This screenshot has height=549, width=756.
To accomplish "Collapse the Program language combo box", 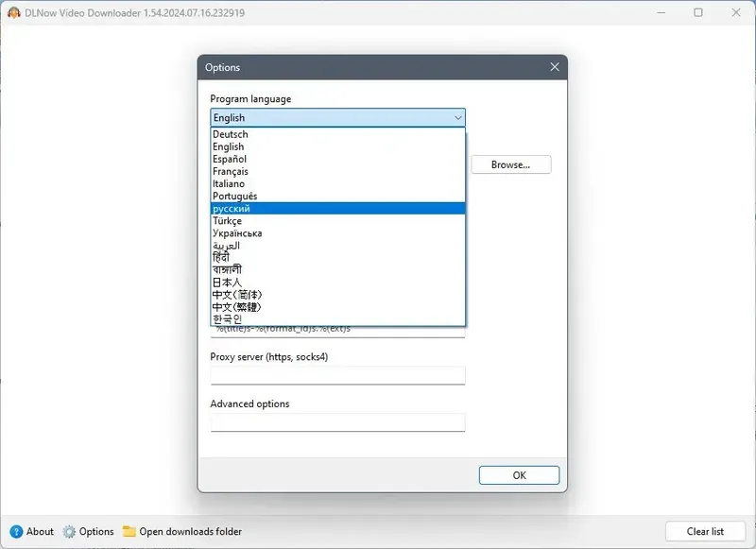I will tap(459, 117).
